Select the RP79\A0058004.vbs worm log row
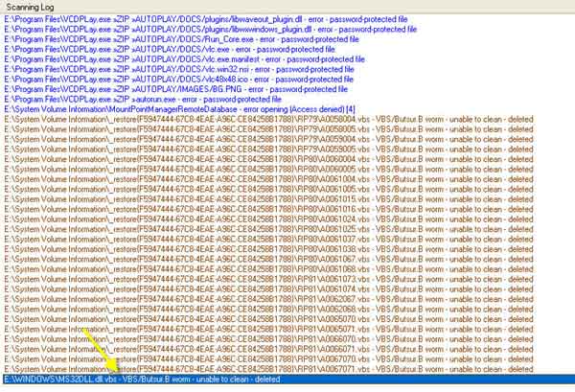This screenshot has width=575, height=392. pos(268,119)
